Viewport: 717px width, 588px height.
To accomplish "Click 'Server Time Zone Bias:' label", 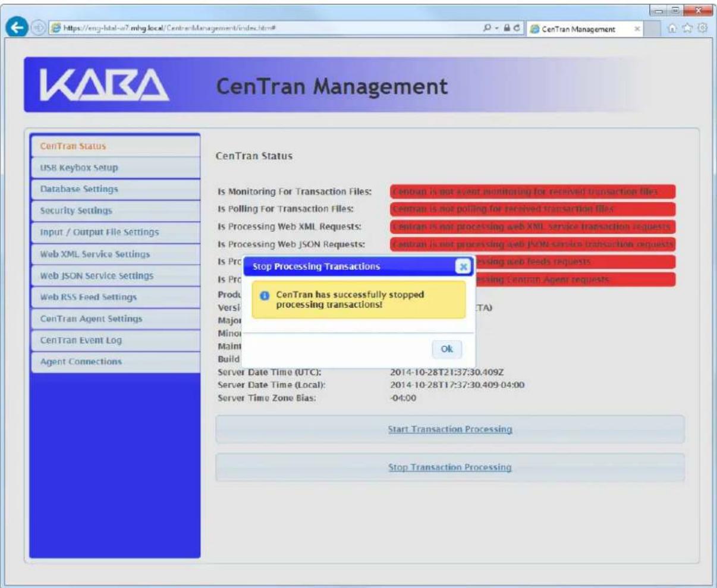I will (x=267, y=398).
